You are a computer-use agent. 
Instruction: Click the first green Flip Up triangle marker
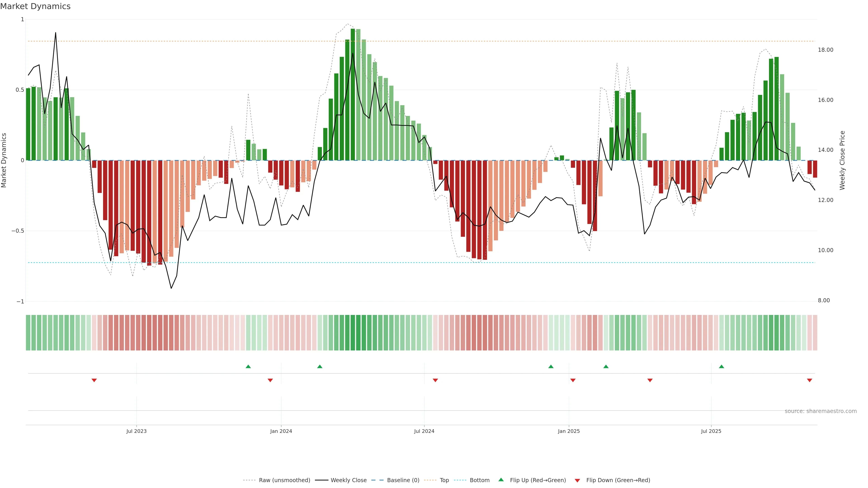click(x=248, y=366)
